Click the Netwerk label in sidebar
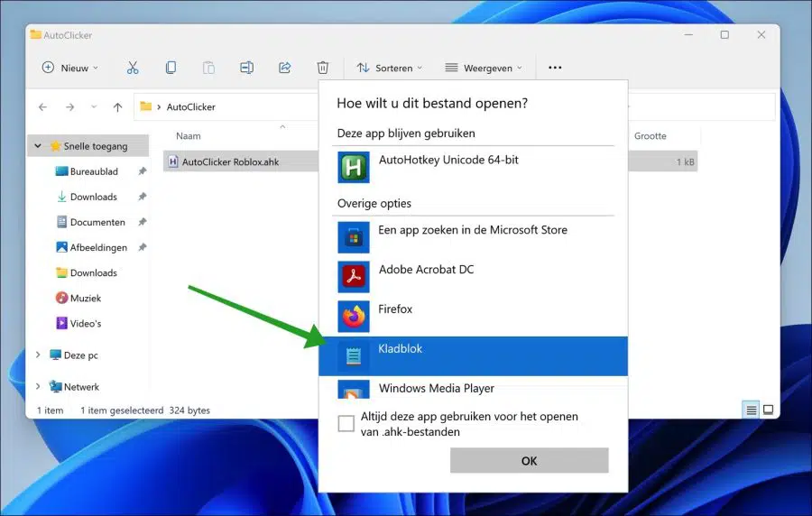This screenshot has width=812, height=516. tap(81, 387)
